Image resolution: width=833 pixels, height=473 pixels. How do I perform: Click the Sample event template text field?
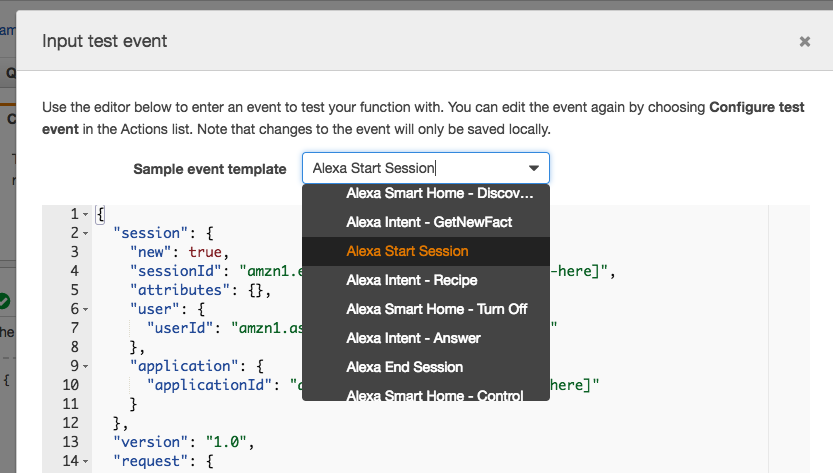[x=426, y=168]
